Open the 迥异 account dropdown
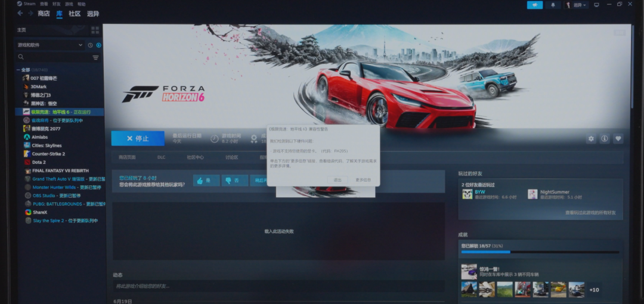Image resolution: width=644 pixels, height=304 pixels. click(x=577, y=5)
